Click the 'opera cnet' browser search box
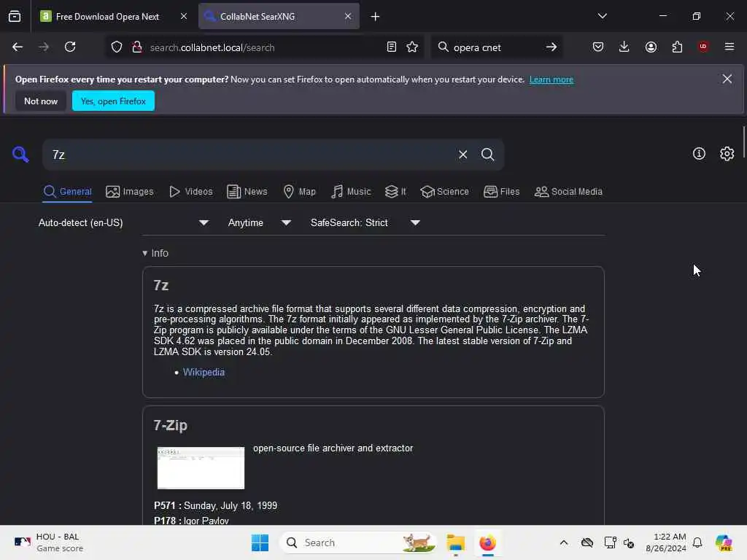747x560 pixels. coord(495,47)
